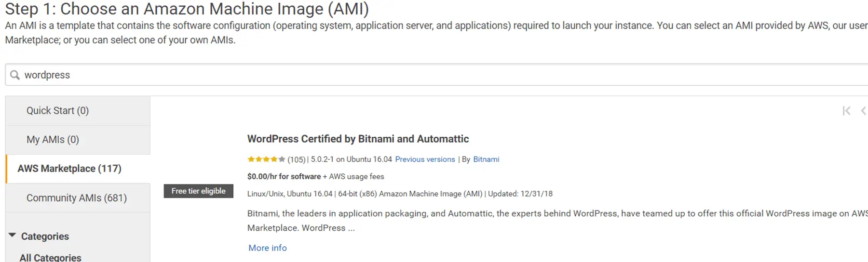868x262 pixels.
Task: Click the search magnifier icon
Action: 15,75
